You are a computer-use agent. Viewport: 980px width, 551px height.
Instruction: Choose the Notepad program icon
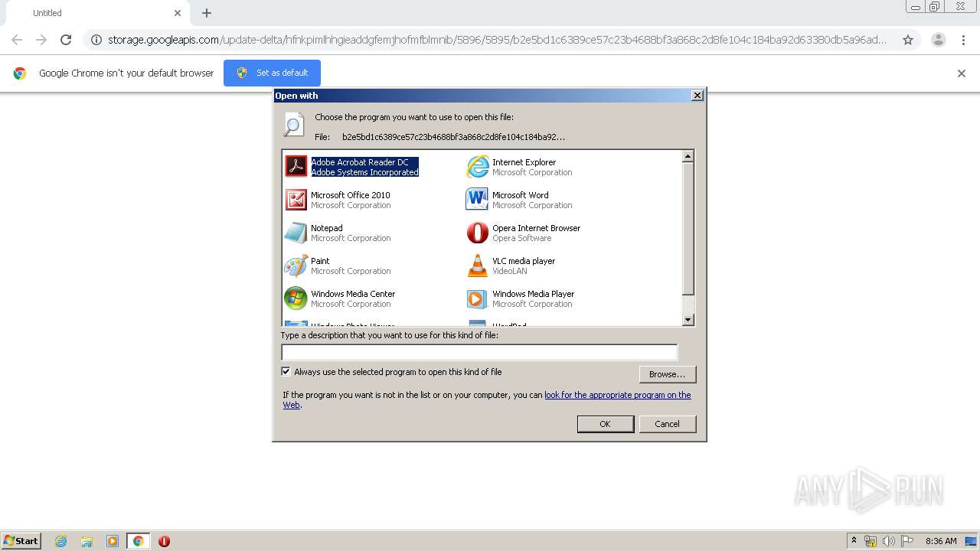coord(296,233)
